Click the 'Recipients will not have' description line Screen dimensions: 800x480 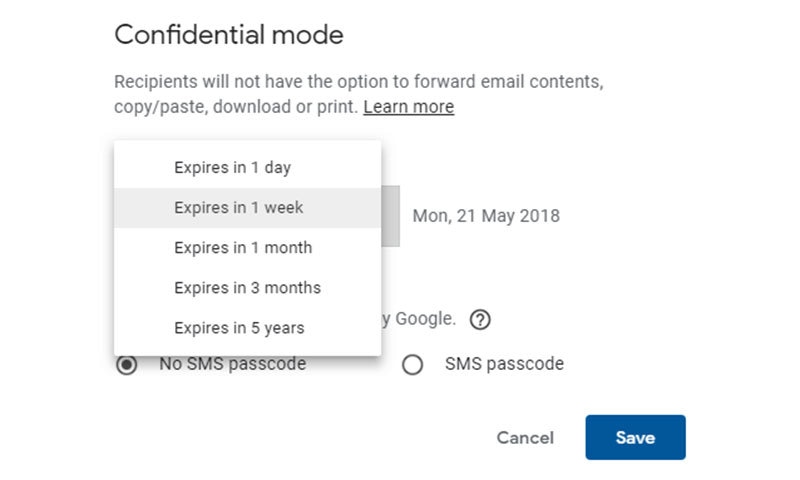(359, 82)
